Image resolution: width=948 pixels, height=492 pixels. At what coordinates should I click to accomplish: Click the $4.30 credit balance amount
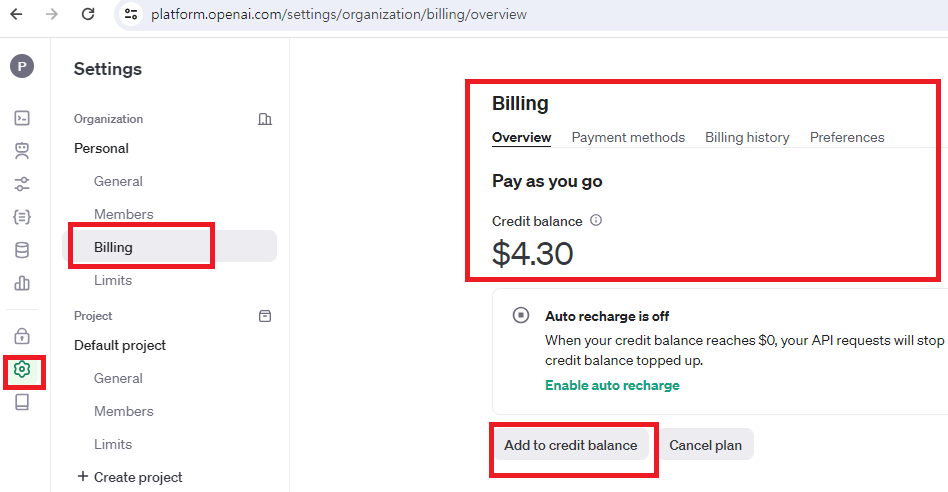533,253
